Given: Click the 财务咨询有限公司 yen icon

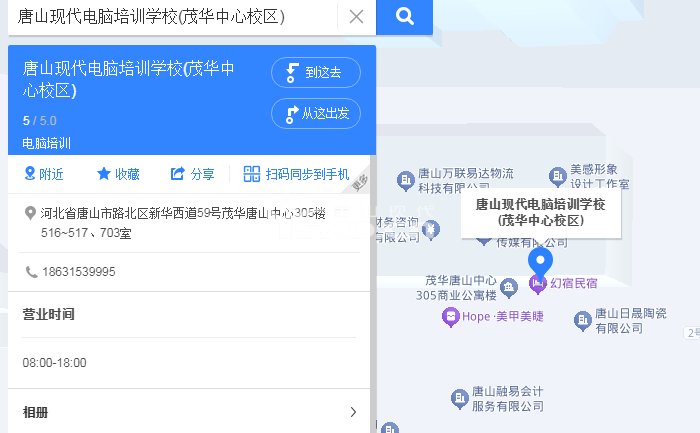Looking at the screenshot, I should pyautogui.click(x=430, y=230).
